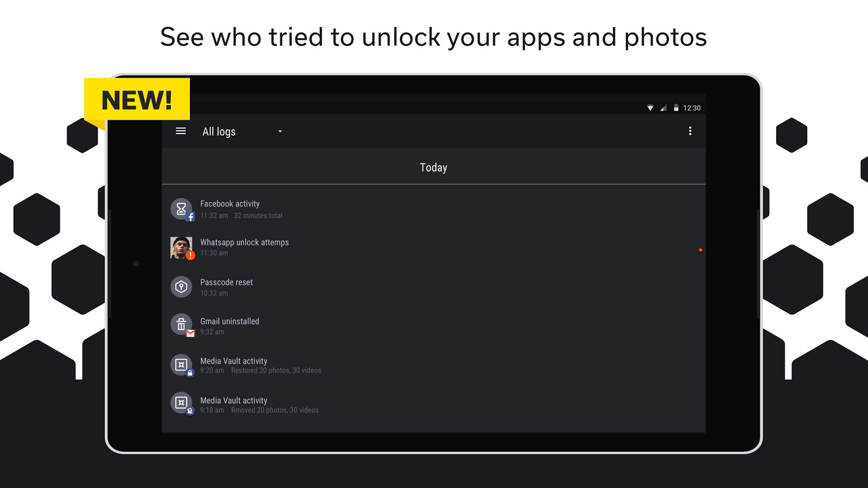Image resolution: width=868 pixels, height=488 pixels.
Task: Open the hamburger navigation menu
Action: point(181,131)
